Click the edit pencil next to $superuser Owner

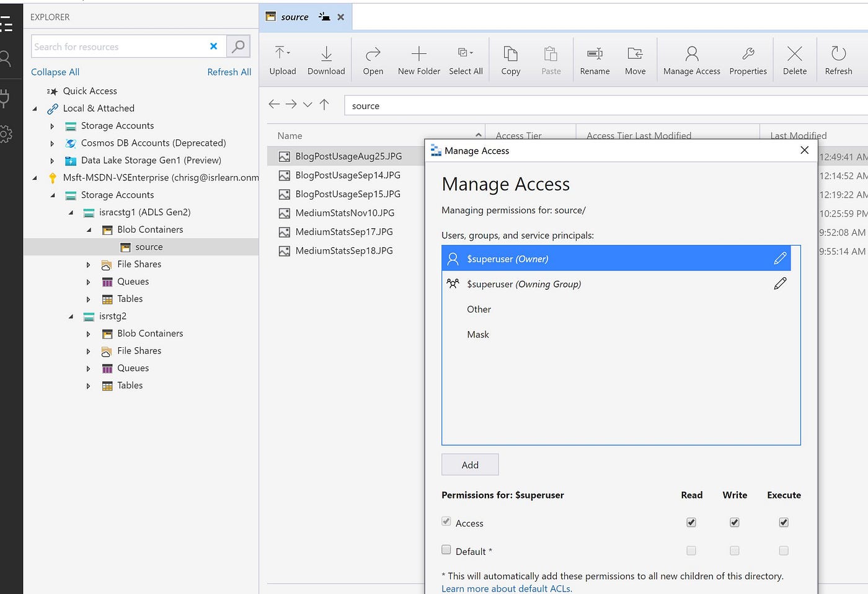coord(780,258)
